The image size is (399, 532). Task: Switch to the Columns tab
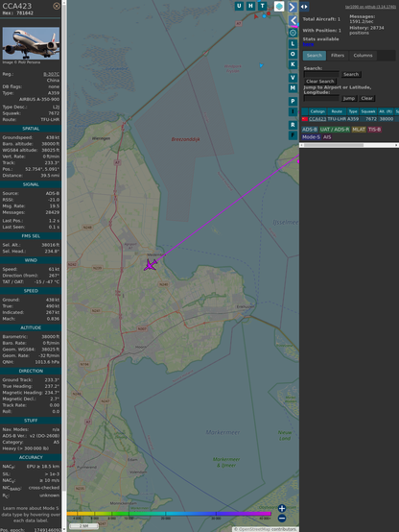pos(363,56)
